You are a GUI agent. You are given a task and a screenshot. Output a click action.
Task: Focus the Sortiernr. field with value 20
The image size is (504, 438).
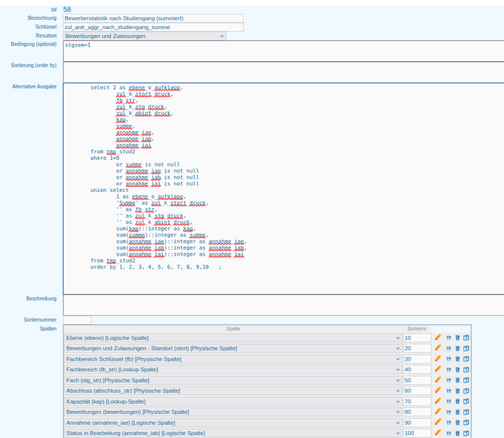click(417, 348)
